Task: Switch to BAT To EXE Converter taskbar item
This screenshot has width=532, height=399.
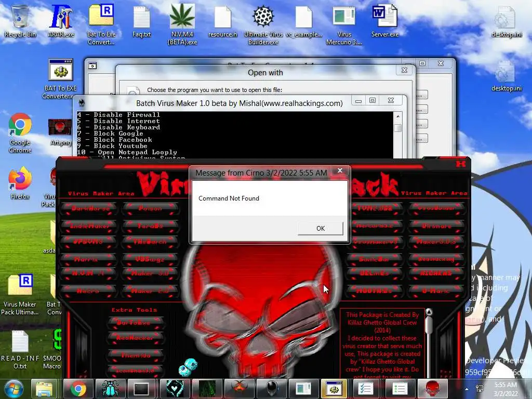Action: [x=335, y=389]
